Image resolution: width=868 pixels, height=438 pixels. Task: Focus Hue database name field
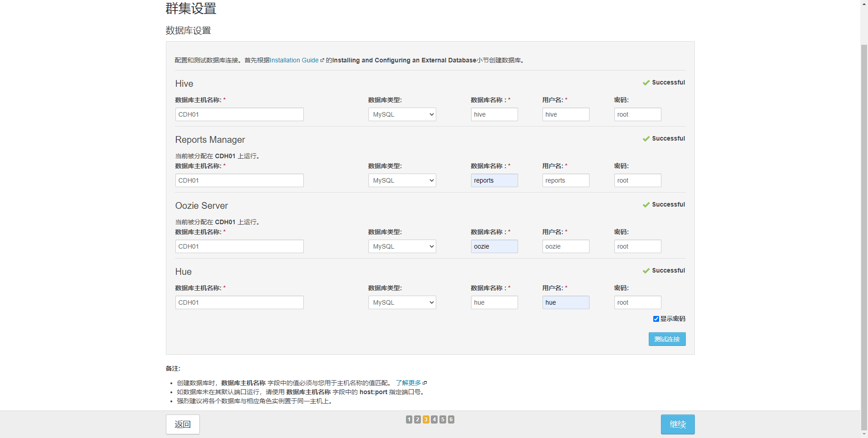494,302
